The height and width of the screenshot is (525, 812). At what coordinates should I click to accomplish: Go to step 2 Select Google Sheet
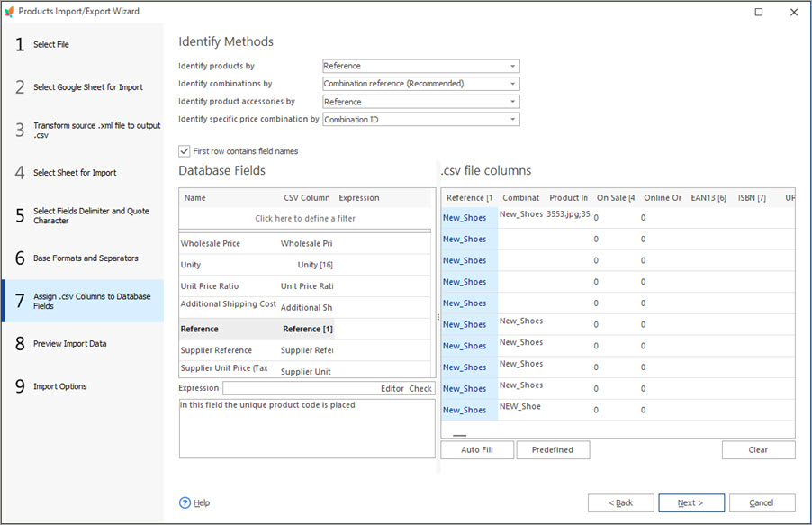(83, 87)
